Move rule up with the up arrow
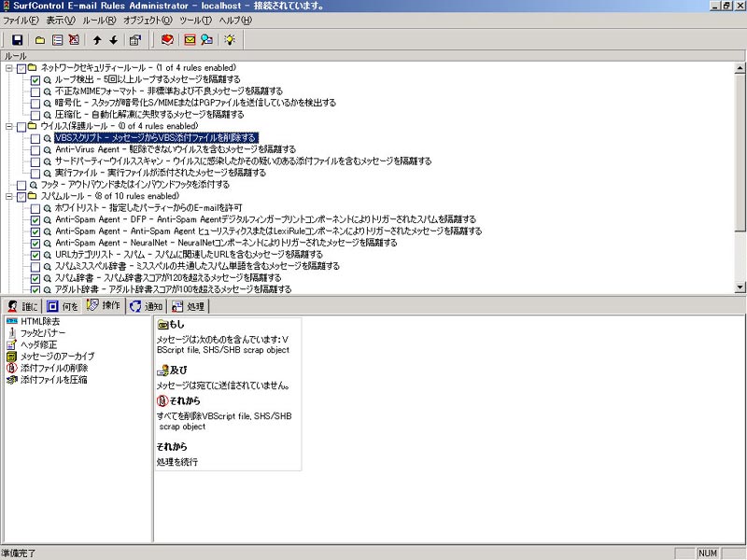Image resolution: width=747 pixels, height=560 pixels. click(97, 40)
